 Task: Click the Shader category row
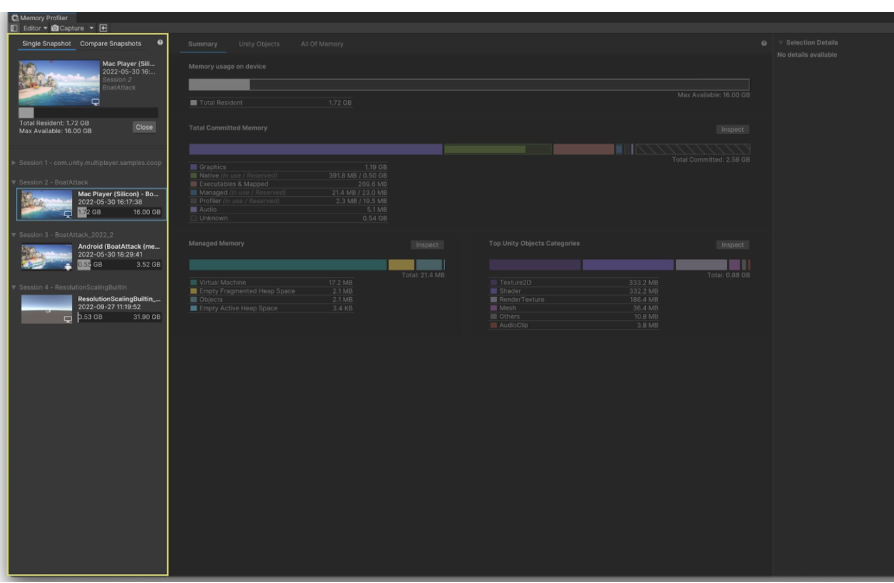(574, 291)
